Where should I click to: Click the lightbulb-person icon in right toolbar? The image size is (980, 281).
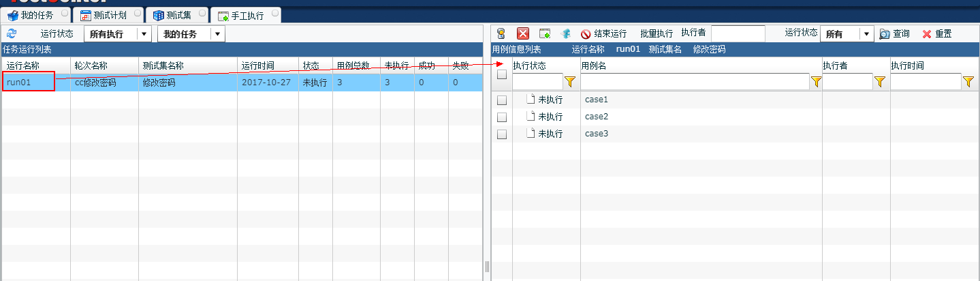click(501, 33)
